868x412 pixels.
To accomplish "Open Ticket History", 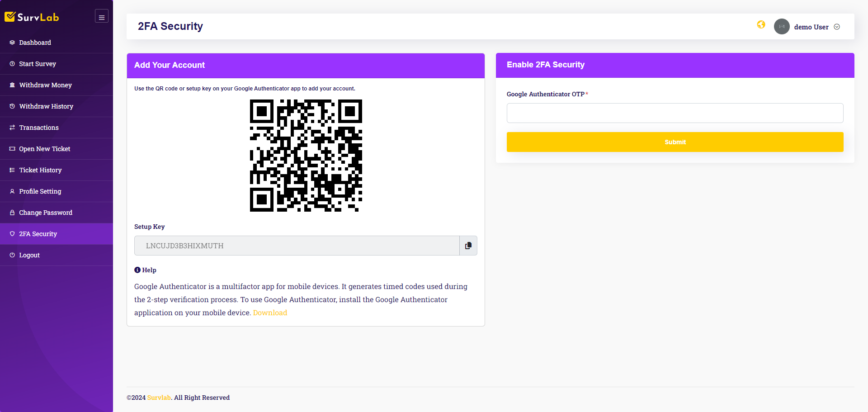I will tap(40, 170).
